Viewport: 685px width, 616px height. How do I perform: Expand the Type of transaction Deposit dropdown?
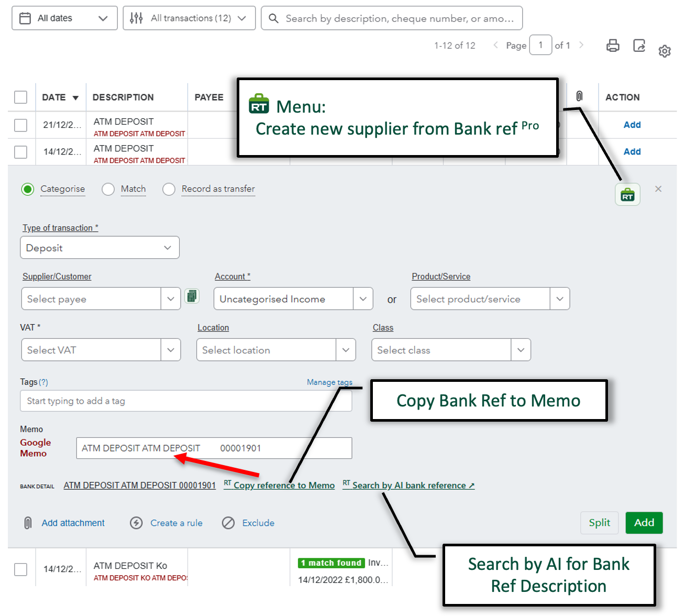100,248
